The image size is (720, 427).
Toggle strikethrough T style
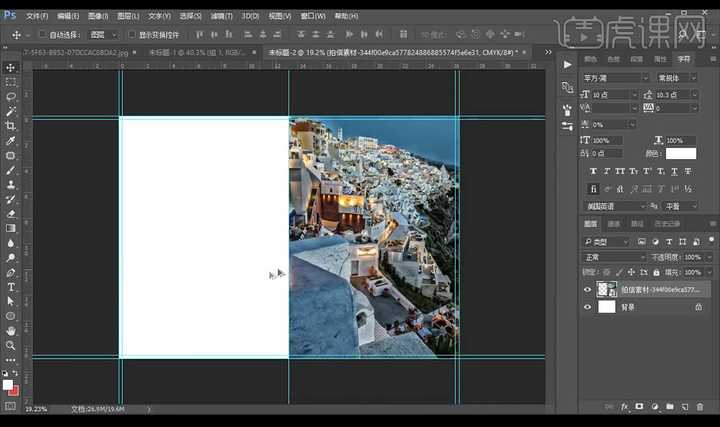[x=688, y=171]
